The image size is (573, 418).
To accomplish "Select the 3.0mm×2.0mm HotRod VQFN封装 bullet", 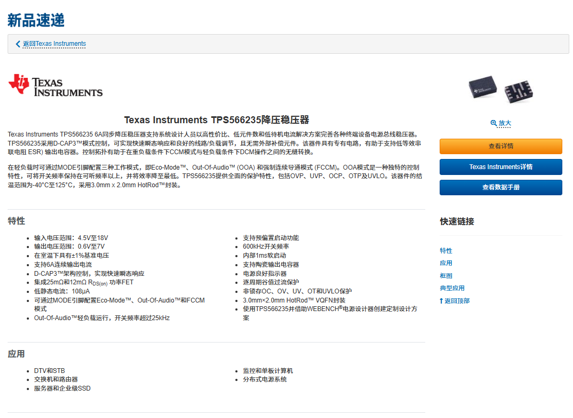I will point(294,300).
